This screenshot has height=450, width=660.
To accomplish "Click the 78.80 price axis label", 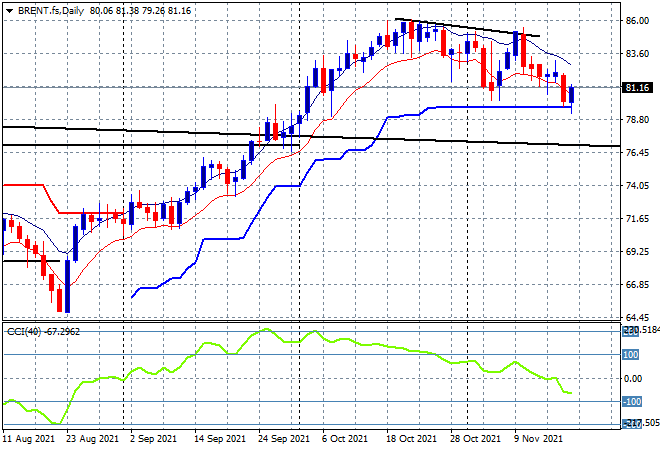I will (637, 120).
